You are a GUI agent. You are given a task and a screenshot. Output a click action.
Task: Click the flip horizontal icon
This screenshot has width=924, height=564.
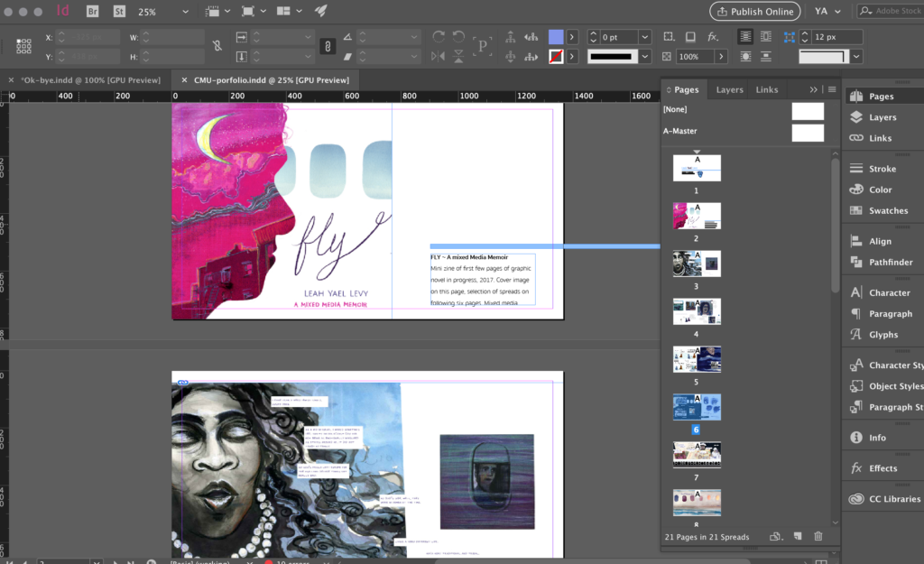click(x=438, y=57)
